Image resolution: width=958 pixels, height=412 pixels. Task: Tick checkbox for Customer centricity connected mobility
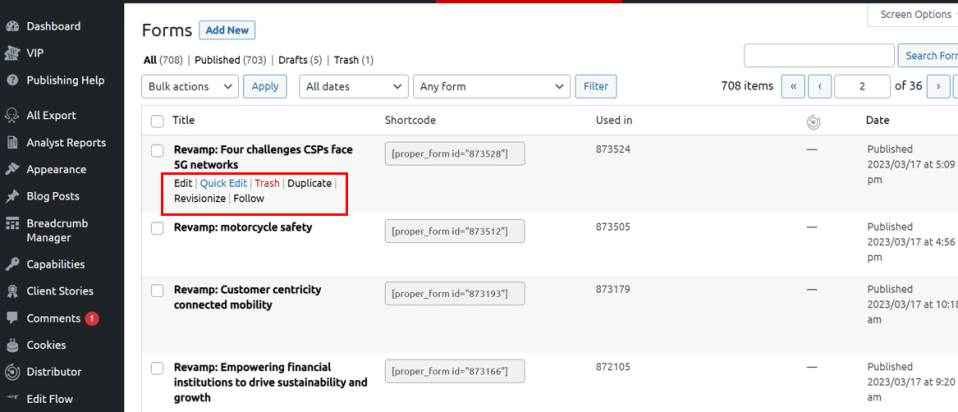(157, 290)
